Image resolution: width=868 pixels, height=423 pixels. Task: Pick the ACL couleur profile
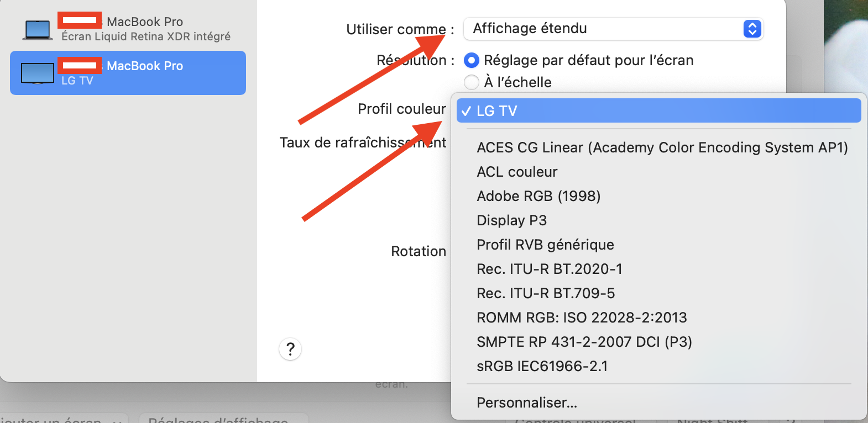(517, 172)
